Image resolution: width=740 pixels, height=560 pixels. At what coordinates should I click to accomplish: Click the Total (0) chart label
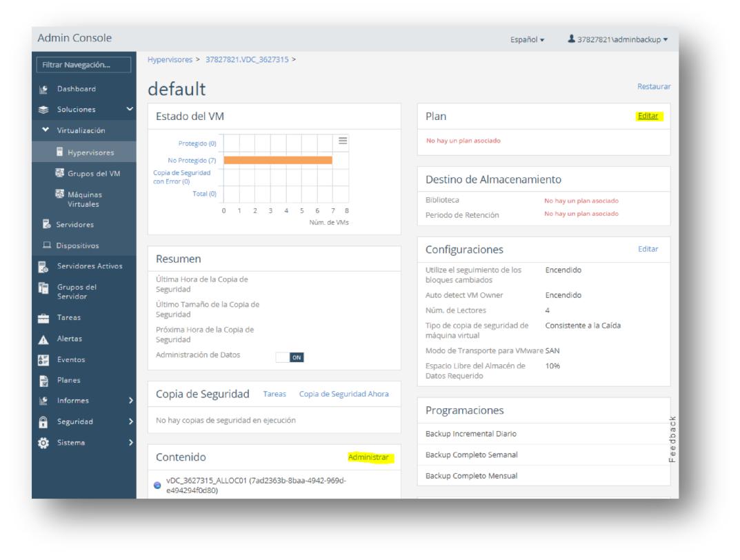pos(204,193)
